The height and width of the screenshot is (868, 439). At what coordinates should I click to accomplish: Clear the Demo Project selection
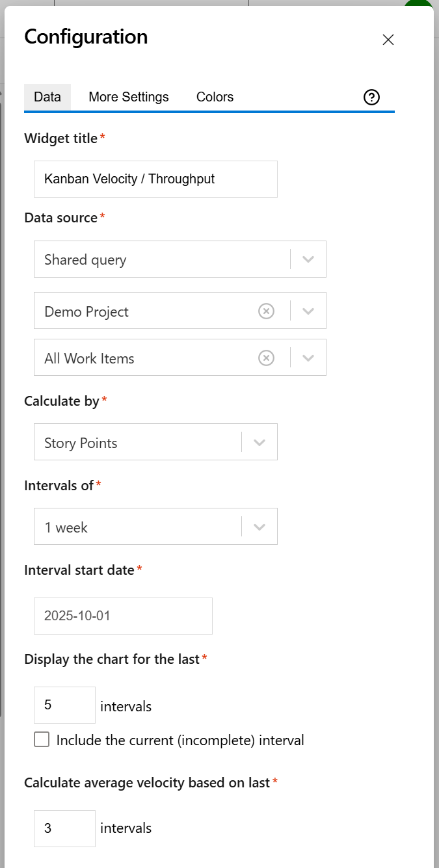click(266, 311)
